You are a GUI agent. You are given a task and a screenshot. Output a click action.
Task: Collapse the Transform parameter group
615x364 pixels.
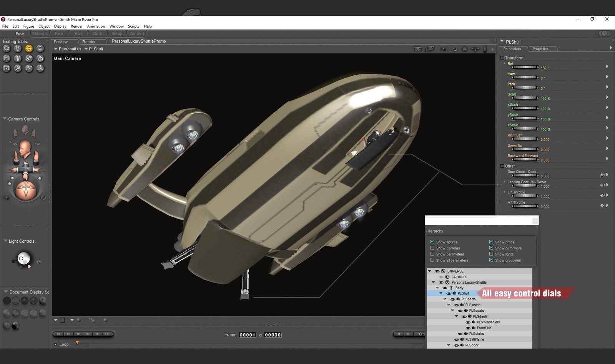pos(502,58)
